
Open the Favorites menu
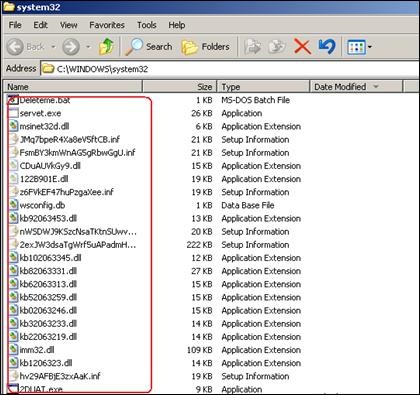click(107, 25)
